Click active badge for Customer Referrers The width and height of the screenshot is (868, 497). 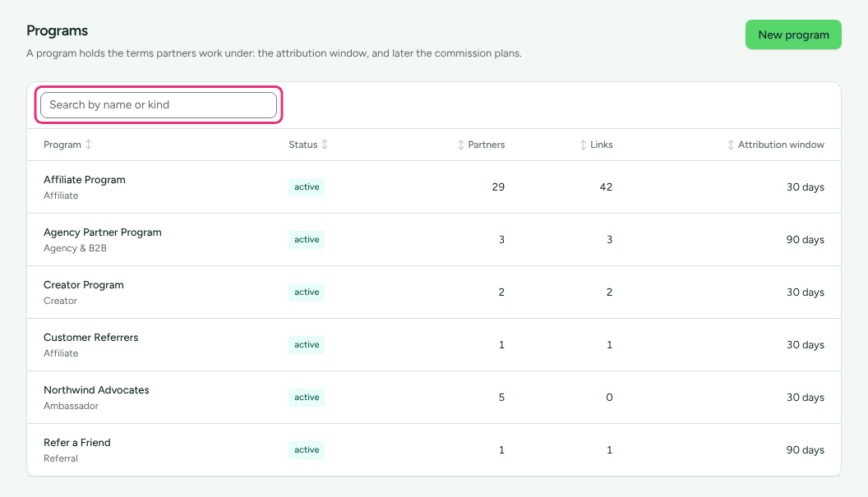pyautogui.click(x=307, y=345)
